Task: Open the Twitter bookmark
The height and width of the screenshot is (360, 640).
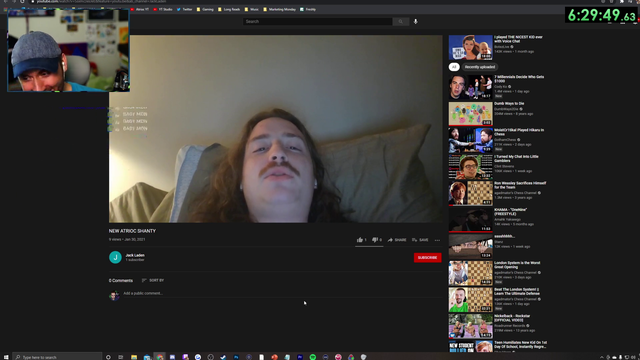Action: [184, 9]
